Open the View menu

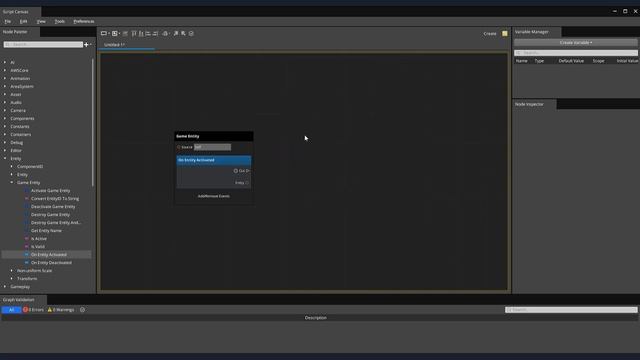[41, 21]
